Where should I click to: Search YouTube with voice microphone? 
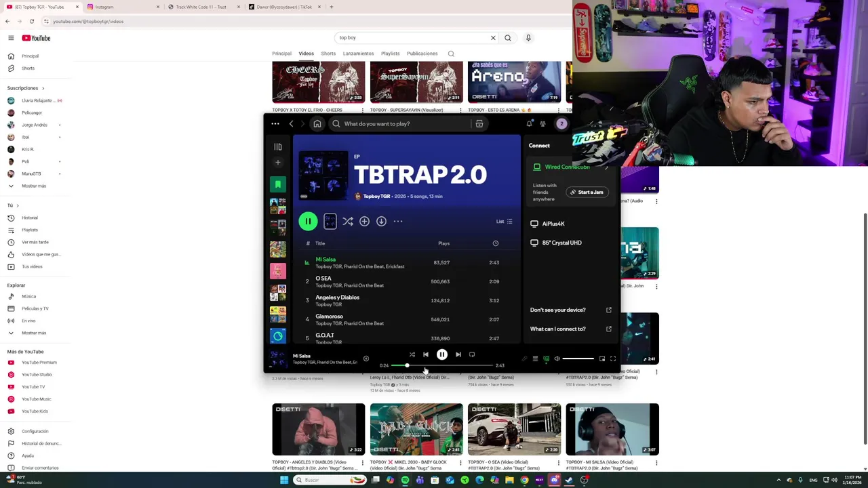[528, 38]
